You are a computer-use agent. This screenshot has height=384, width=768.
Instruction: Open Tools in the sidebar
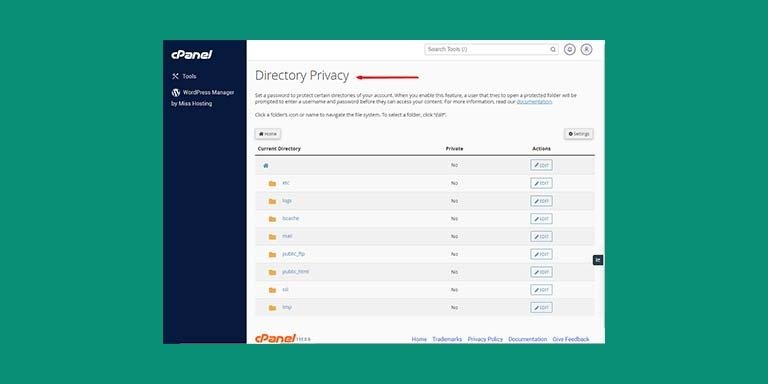pos(184,76)
